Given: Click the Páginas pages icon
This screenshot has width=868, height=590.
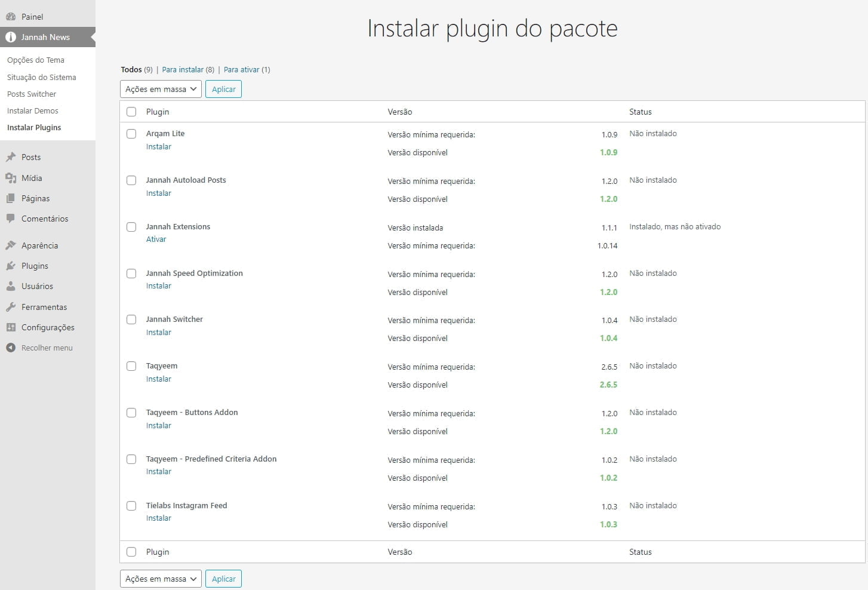Looking at the screenshot, I should pyautogui.click(x=11, y=198).
